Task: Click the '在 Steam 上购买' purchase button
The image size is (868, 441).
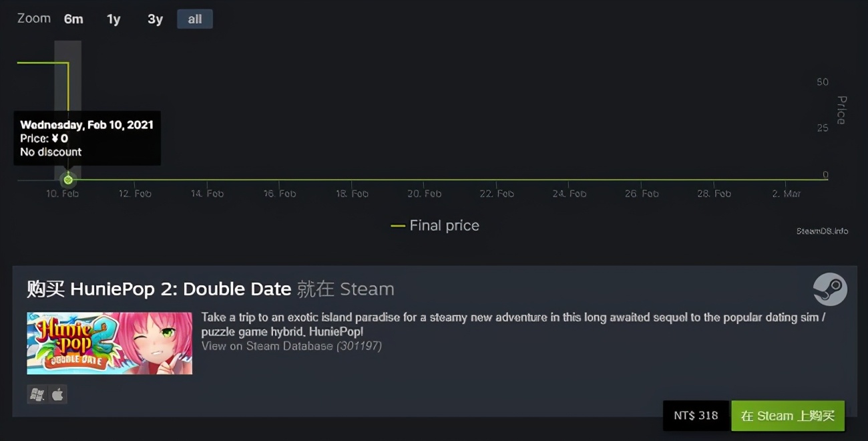Action: coord(788,416)
